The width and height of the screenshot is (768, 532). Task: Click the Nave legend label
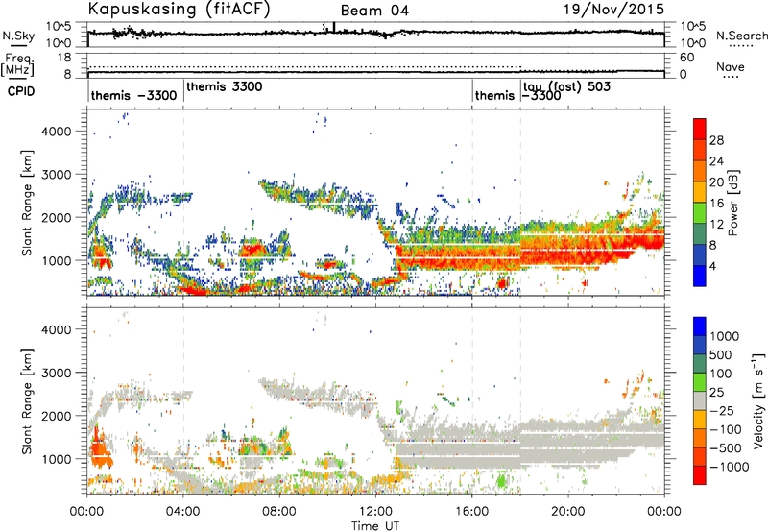pyautogui.click(x=731, y=66)
